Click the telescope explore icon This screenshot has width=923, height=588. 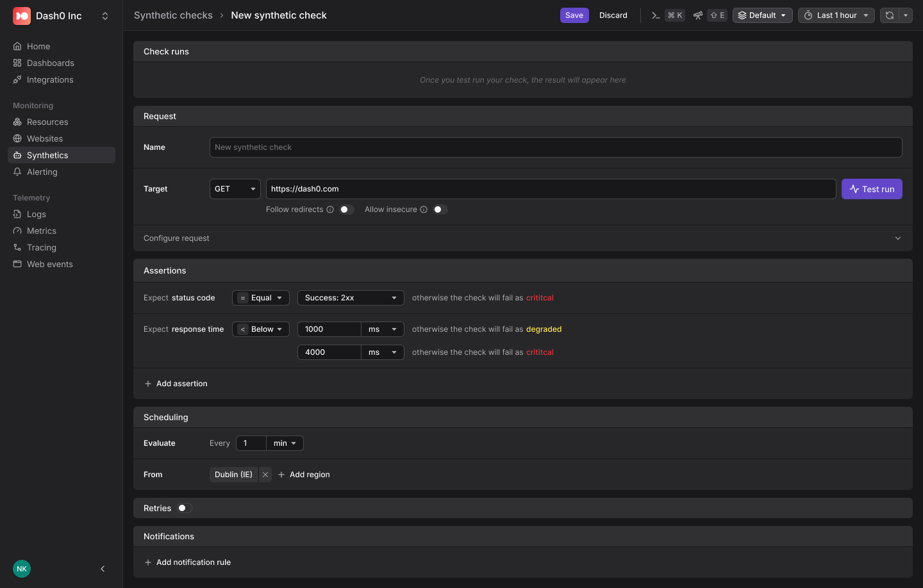click(698, 15)
